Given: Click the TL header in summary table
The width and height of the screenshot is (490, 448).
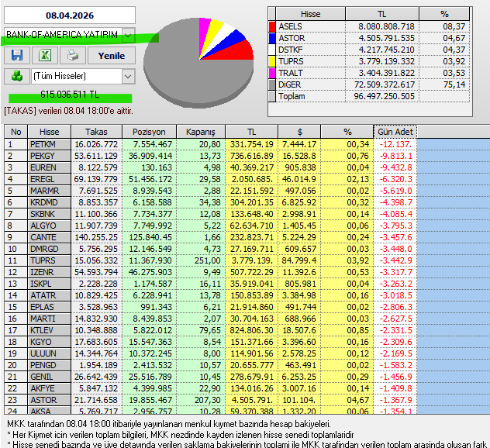Looking at the screenshot, I should click(382, 14).
